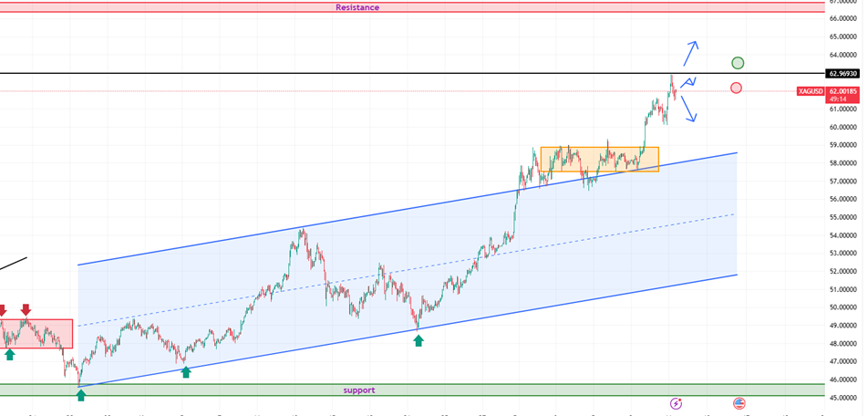
Task: Select the support zone text label
Action: pos(358,390)
